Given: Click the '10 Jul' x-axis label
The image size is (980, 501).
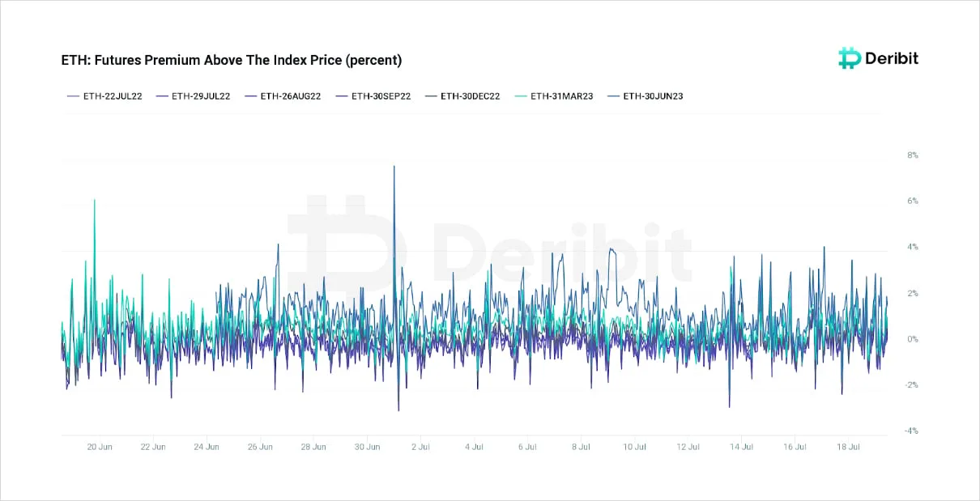Looking at the screenshot, I should (634, 446).
